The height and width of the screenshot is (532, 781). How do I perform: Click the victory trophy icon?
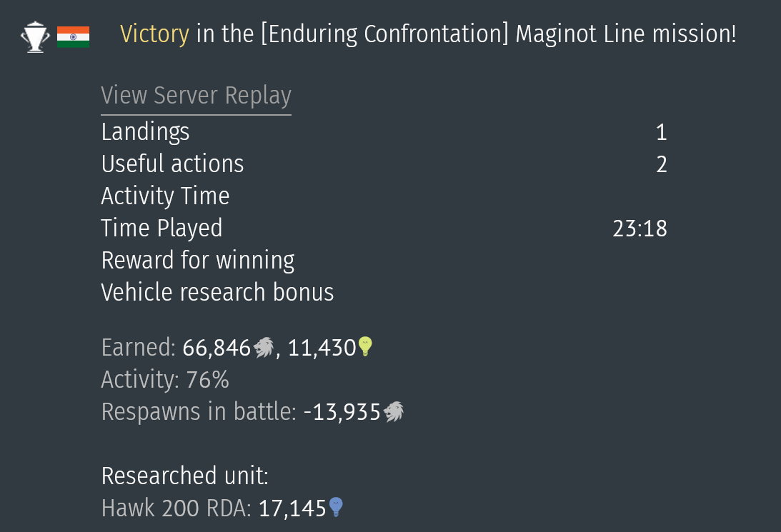point(35,36)
